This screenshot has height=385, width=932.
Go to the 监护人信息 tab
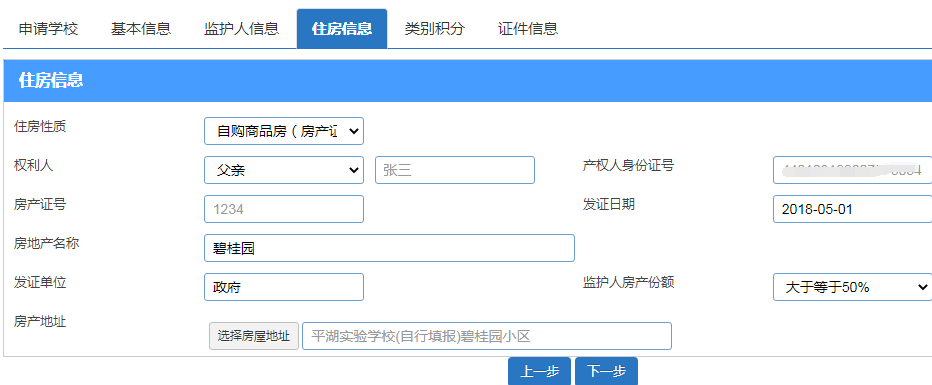[x=241, y=29]
